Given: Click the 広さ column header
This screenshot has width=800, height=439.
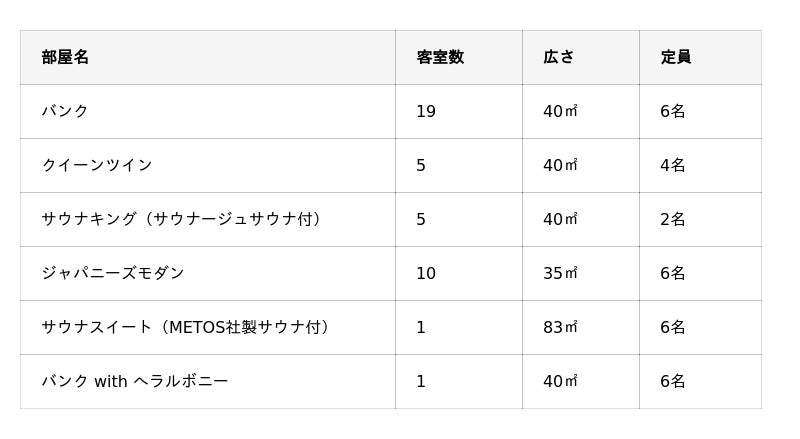Looking at the screenshot, I should 558,58.
